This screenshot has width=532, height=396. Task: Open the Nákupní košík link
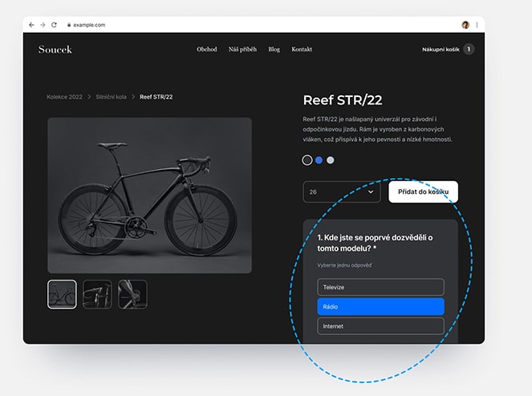pos(440,50)
